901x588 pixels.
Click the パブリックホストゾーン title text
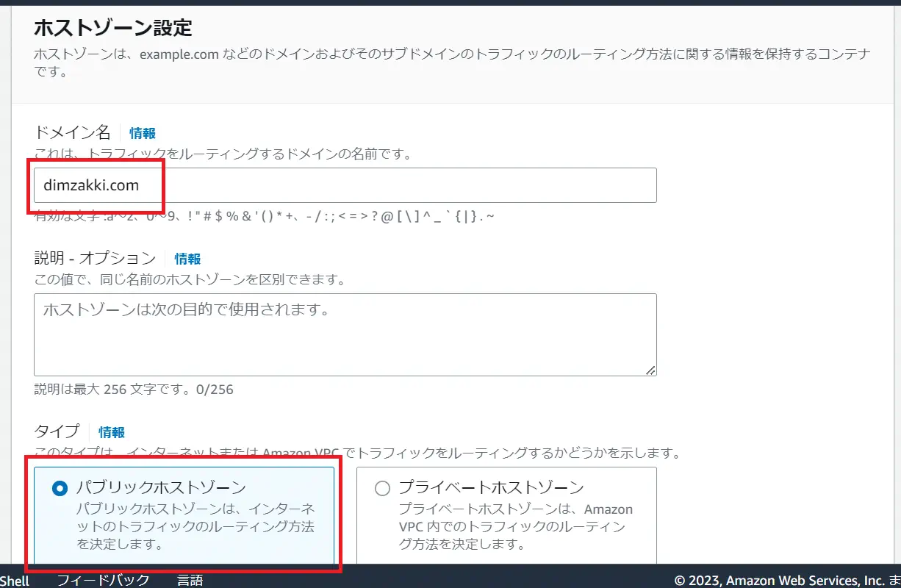point(161,488)
